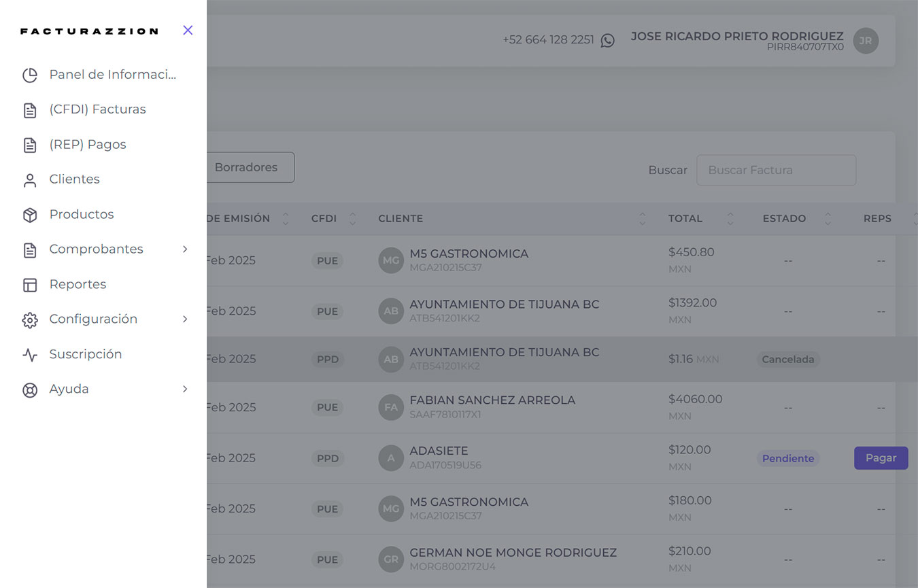Screen dimensions: 918x588
Task: Expand the Configuración submenu arrow
Action: [x=185, y=319]
